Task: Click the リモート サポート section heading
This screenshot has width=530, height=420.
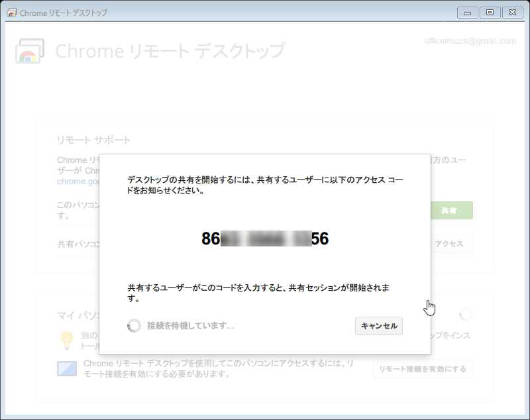Action: [x=94, y=140]
